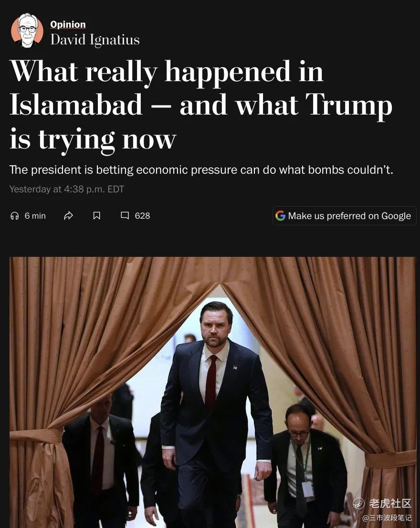This screenshot has width=420, height=528.
Task: Click the @三市波段笔记 username watermark
Action: pos(387,517)
